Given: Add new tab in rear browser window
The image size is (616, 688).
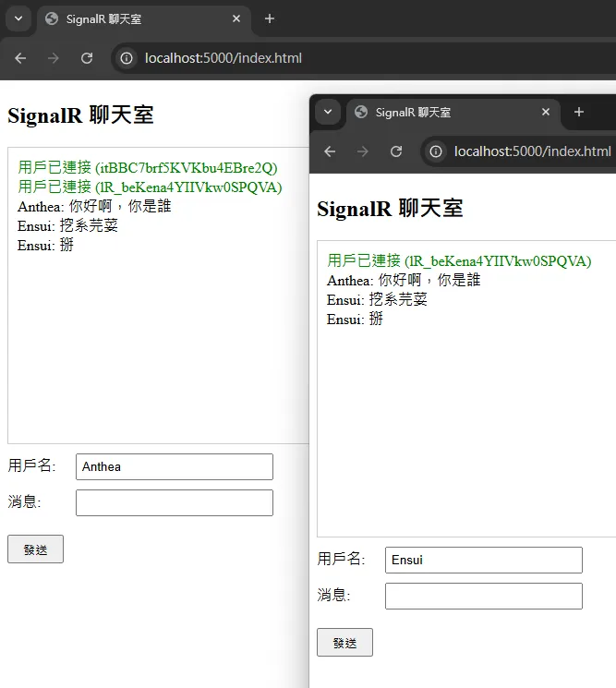Looking at the screenshot, I should pos(270,18).
